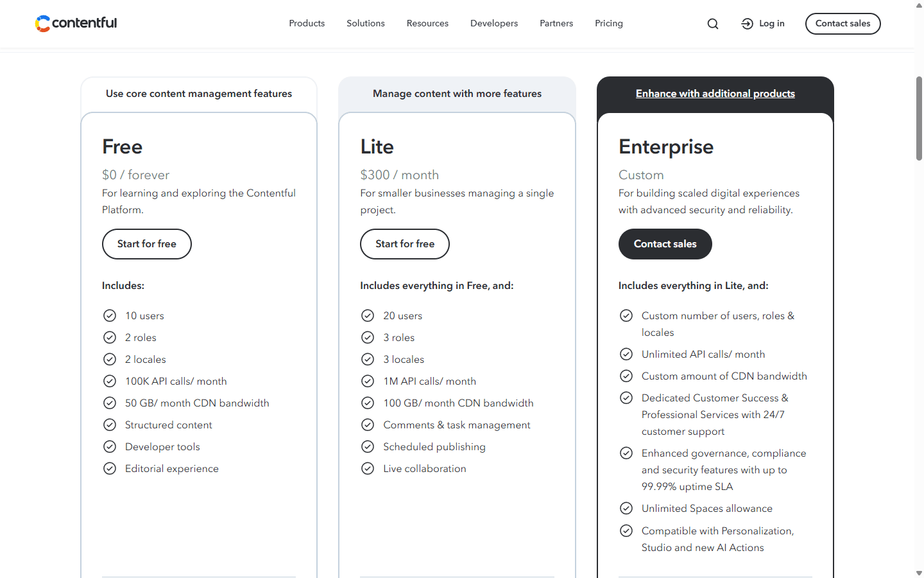Click Use core content management features
The height and width of the screenshot is (578, 924).
pyautogui.click(x=199, y=94)
